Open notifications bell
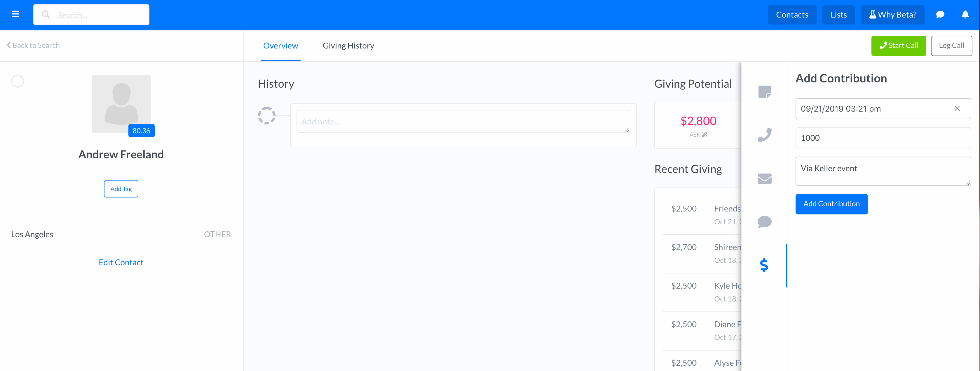The image size is (980, 371). click(965, 15)
